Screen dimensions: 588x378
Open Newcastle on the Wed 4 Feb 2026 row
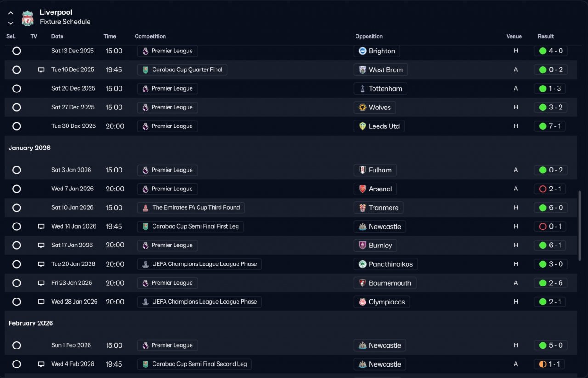tap(380, 364)
